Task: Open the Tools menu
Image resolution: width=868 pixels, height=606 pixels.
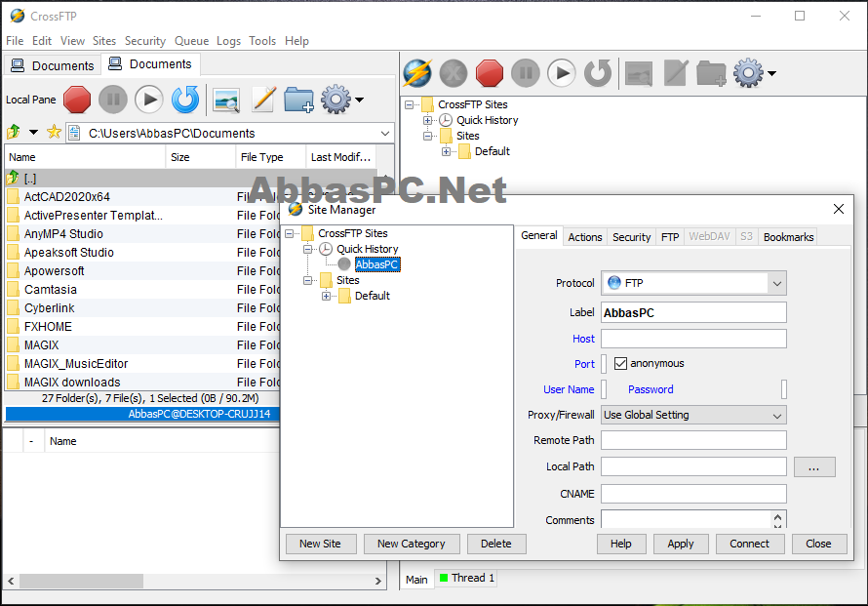Action: click(262, 41)
